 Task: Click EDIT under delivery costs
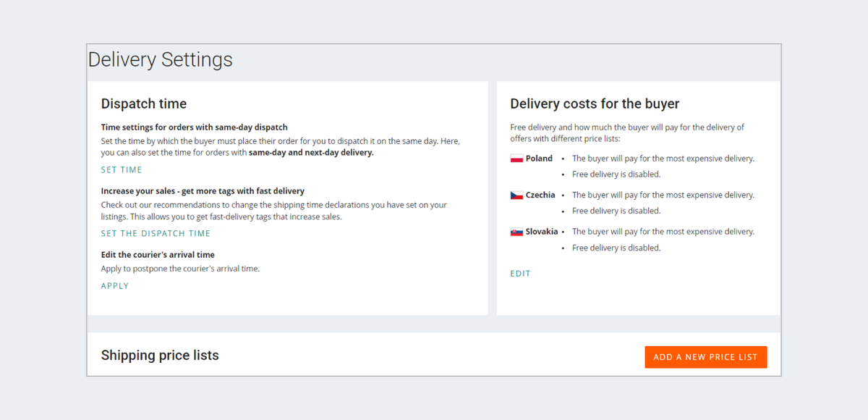(520, 274)
